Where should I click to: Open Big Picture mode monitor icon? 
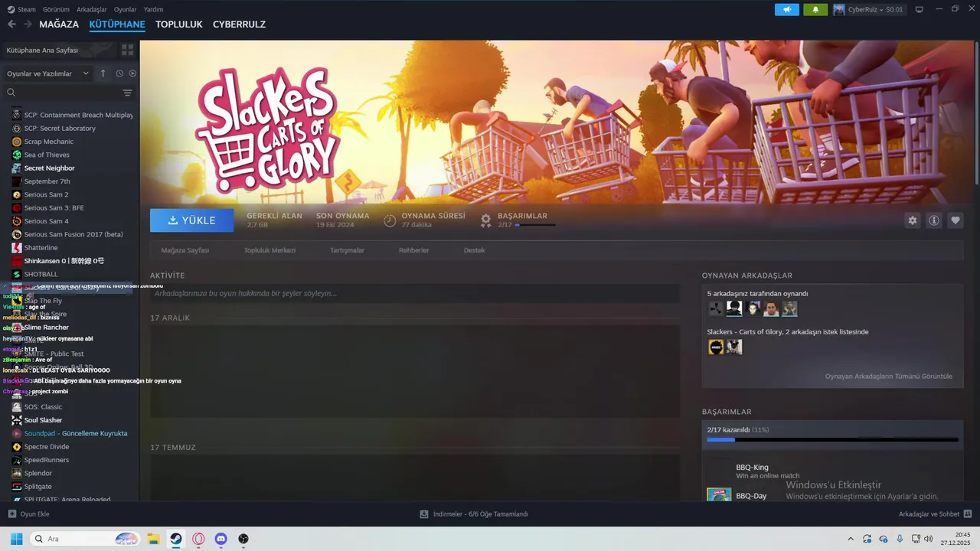coord(920,9)
